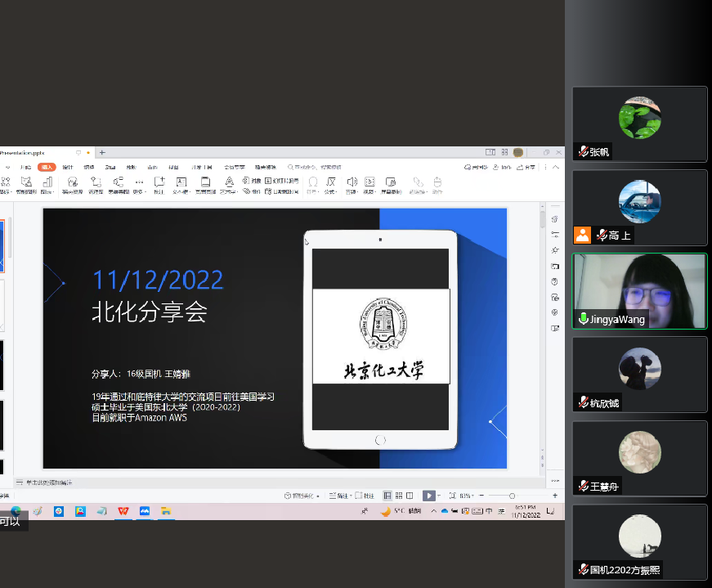
Task: Click the zoom slider handle
Action: 513,496
